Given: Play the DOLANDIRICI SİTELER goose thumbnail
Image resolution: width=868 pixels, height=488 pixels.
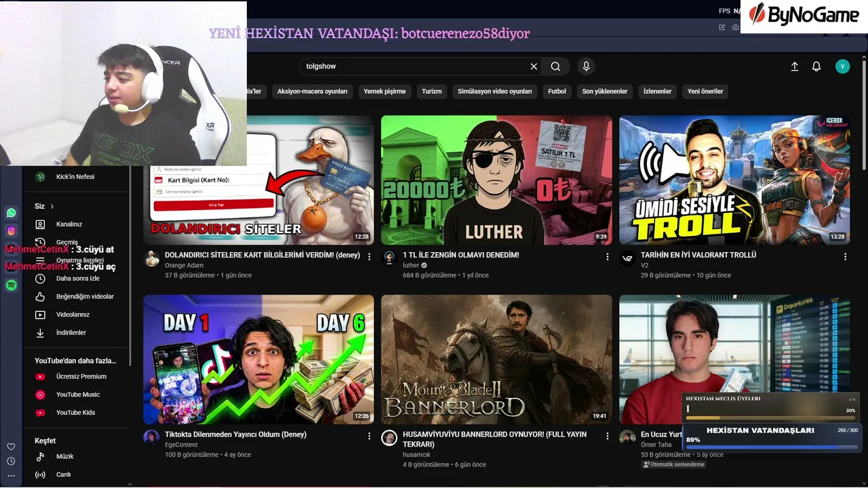Looking at the screenshot, I should pos(258,180).
